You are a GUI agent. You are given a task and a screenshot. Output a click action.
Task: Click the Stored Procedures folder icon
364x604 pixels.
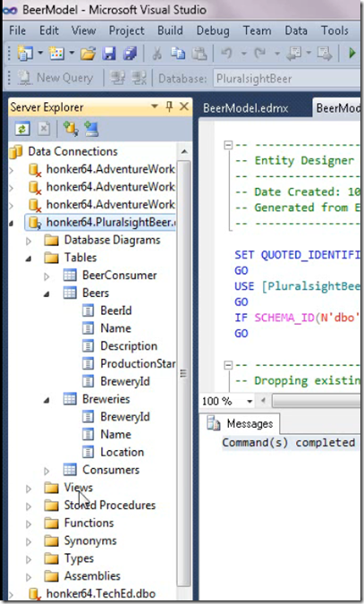pyautogui.click(x=51, y=505)
